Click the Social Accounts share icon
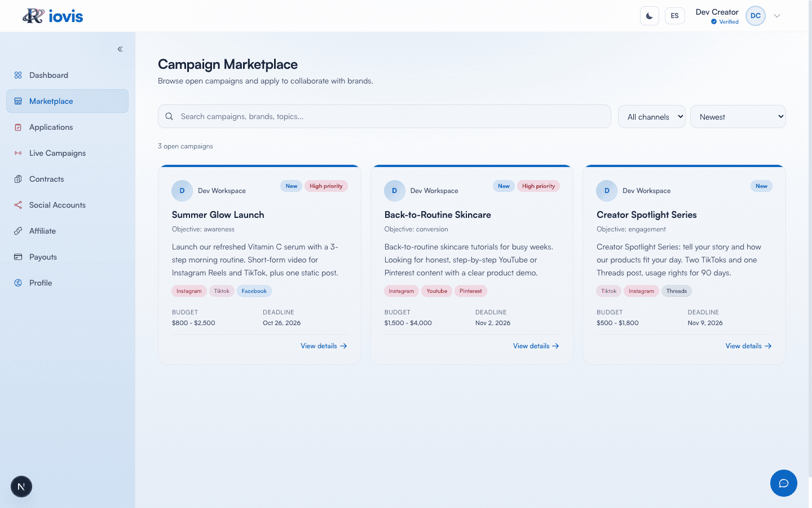The width and height of the screenshot is (812, 508). 18,205
